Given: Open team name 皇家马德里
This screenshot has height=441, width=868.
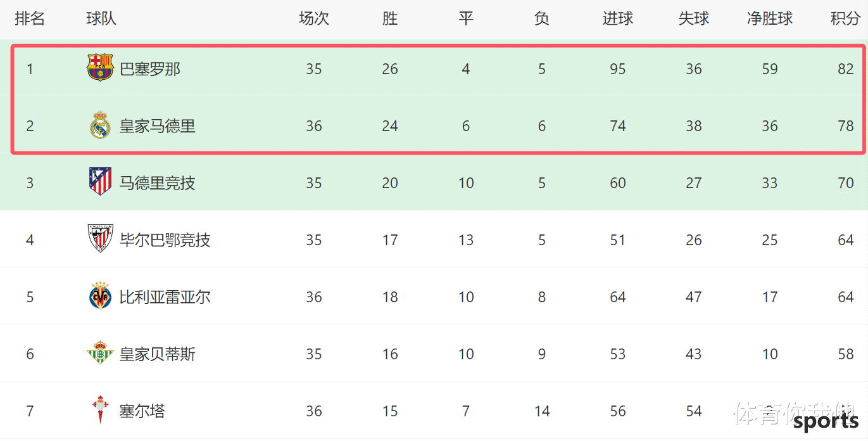Looking at the screenshot, I should coord(158,125).
